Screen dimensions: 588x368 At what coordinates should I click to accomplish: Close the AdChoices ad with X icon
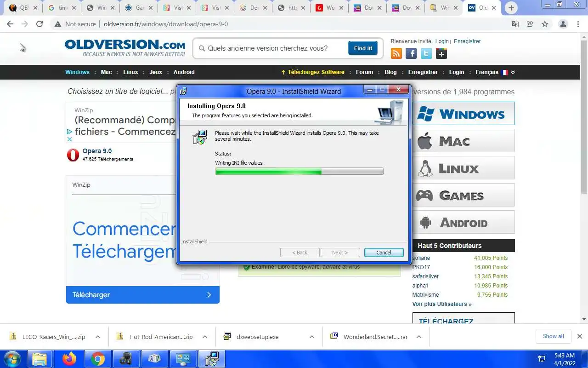click(x=69, y=139)
